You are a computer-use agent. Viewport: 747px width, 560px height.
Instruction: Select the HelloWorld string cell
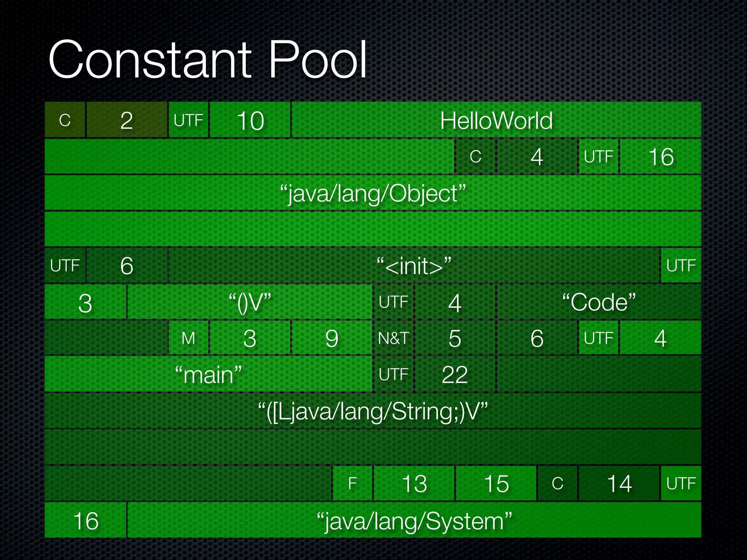coord(496,120)
